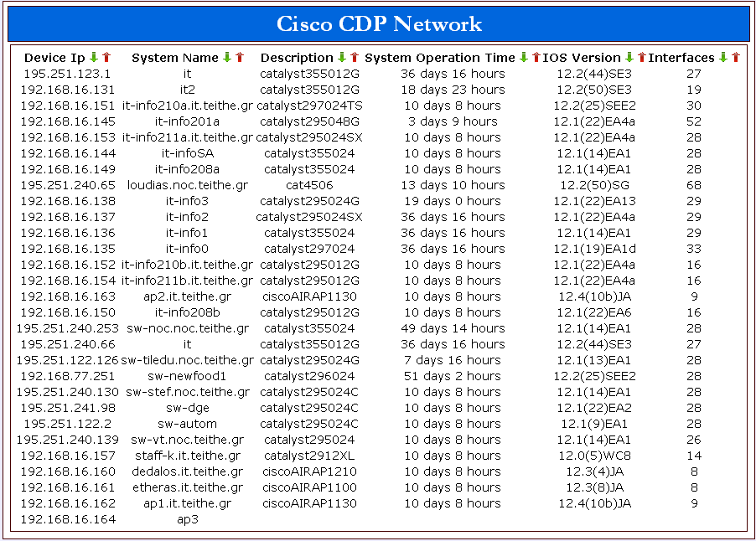This screenshot has height=541, width=756.
Task: Select description catalyst2912XL
Action: coord(309,456)
